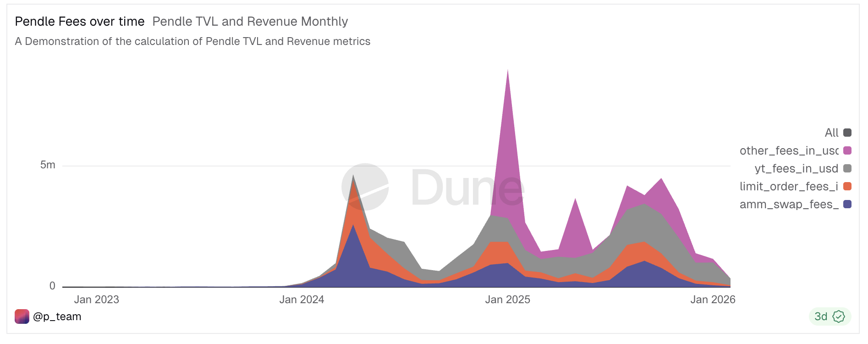Screen dimensions: 868x344
Task: Click the pink other_fees_in_usd legend dot
Action: 847,150
